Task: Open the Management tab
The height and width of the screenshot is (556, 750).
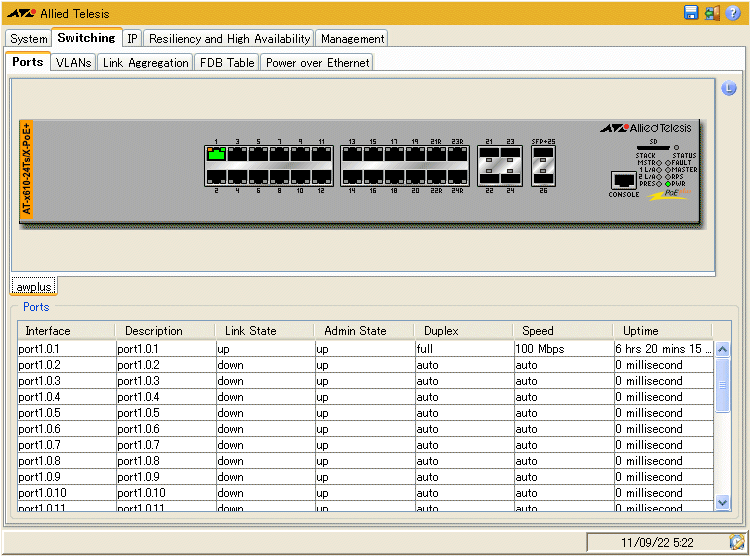Action: click(x=352, y=39)
